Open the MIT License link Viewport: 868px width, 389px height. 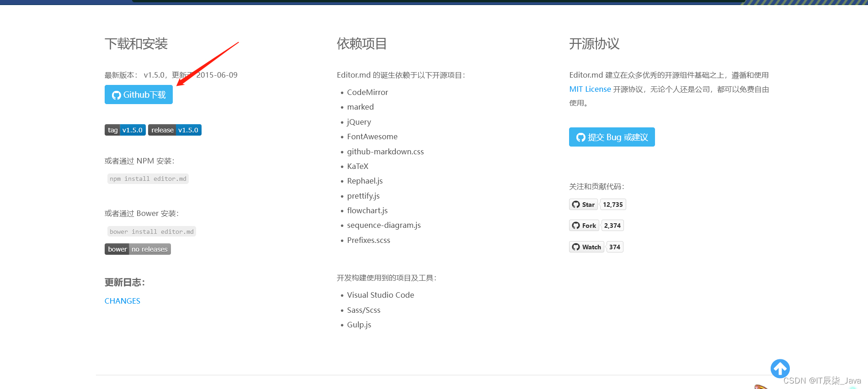tap(590, 89)
